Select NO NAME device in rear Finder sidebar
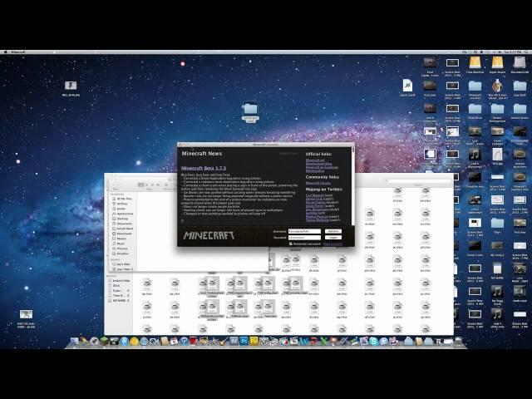This screenshot has height=399, width=532. [117, 301]
